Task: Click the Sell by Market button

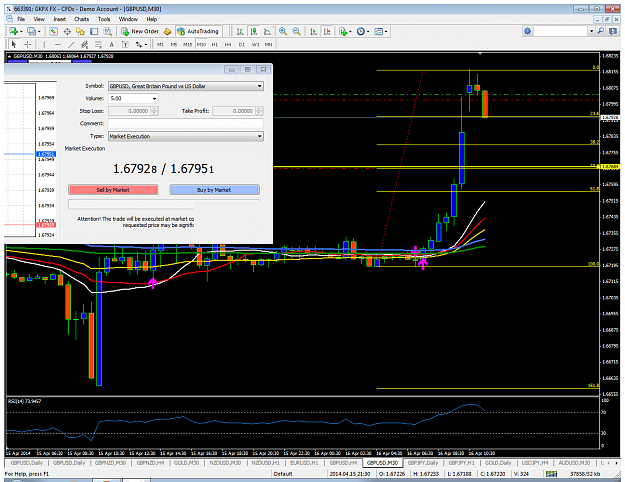Action: (113, 190)
